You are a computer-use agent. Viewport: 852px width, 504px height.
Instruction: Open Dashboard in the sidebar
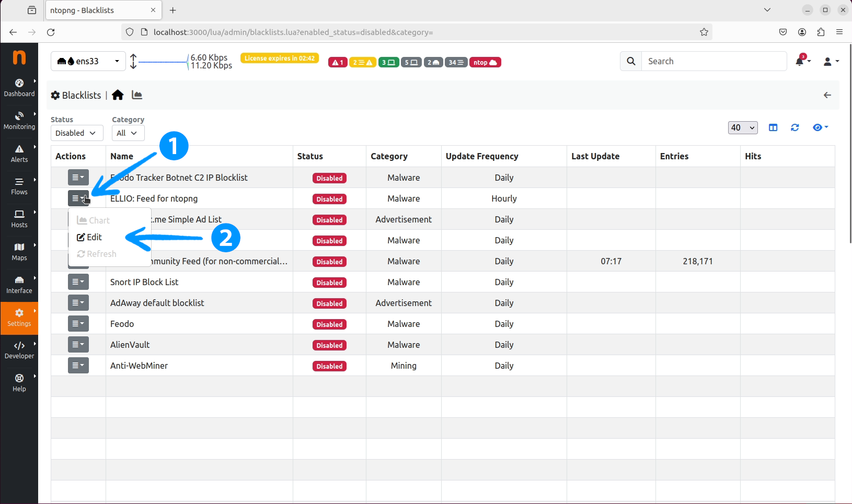point(19,88)
